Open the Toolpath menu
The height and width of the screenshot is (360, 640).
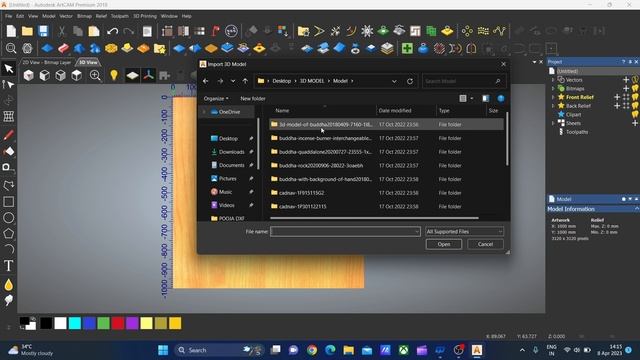tap(120, 16)
